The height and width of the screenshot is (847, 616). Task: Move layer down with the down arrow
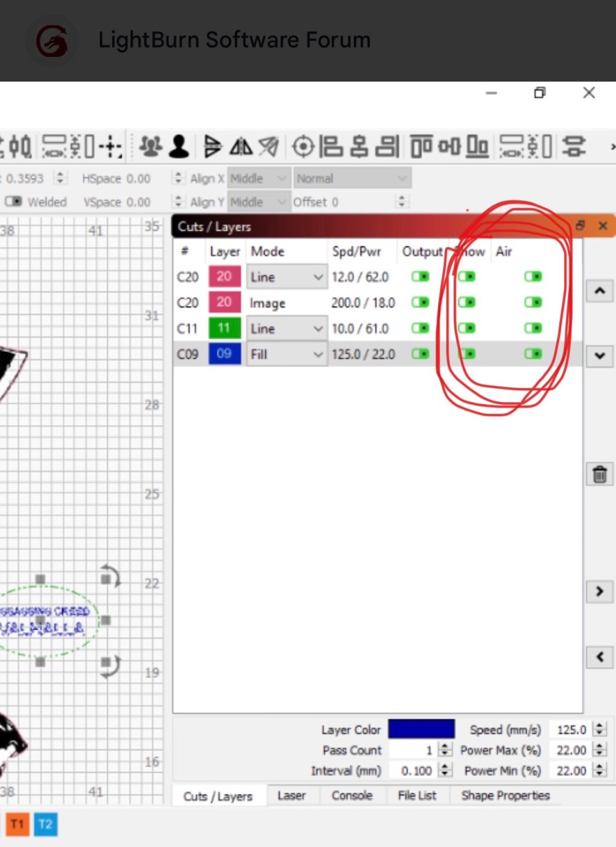pyautogui.click(x=600, y=355)
